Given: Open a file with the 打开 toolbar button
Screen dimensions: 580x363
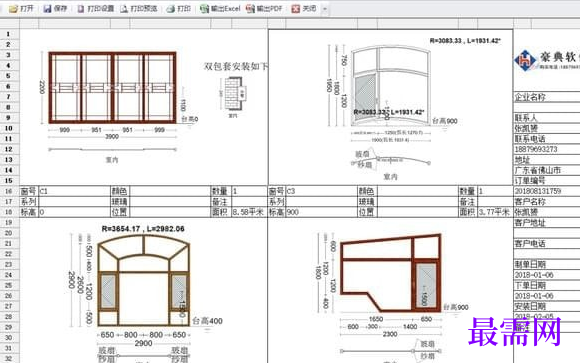Looking at the screenshot, I should tap(21, 9).
